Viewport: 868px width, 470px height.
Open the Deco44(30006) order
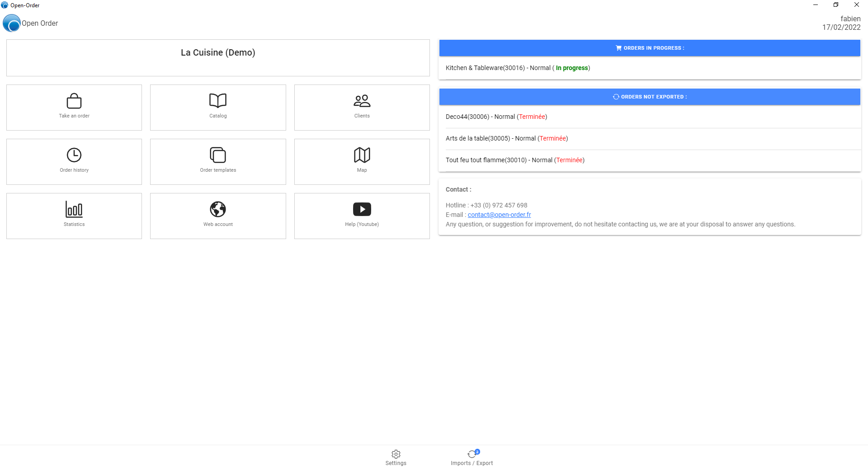pyautogui.click(x=650, y=117)
